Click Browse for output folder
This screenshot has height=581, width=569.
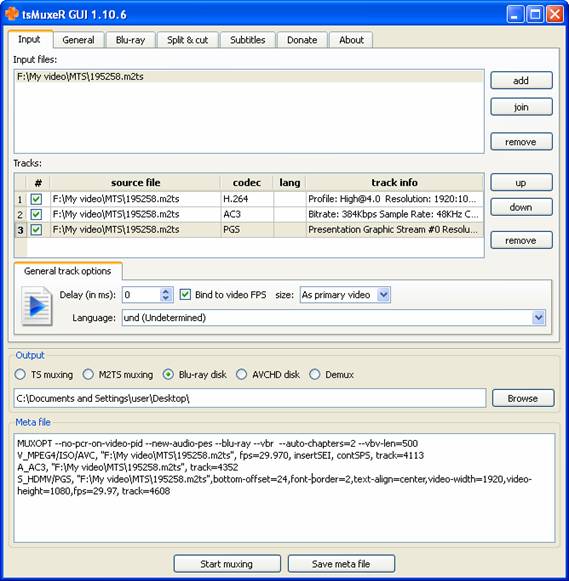(523, 399)
